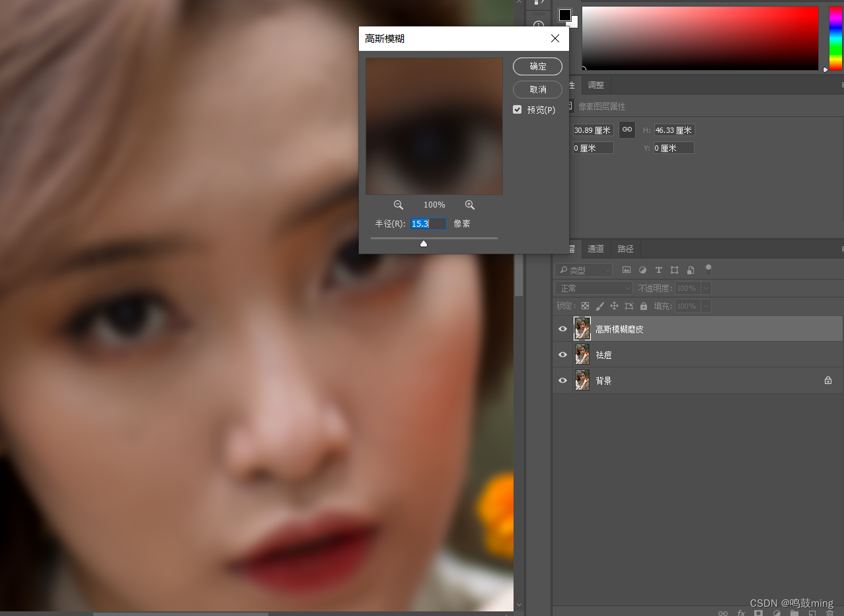Click prevent artboard auto-nesting lock icon

(x=629, y=306)
